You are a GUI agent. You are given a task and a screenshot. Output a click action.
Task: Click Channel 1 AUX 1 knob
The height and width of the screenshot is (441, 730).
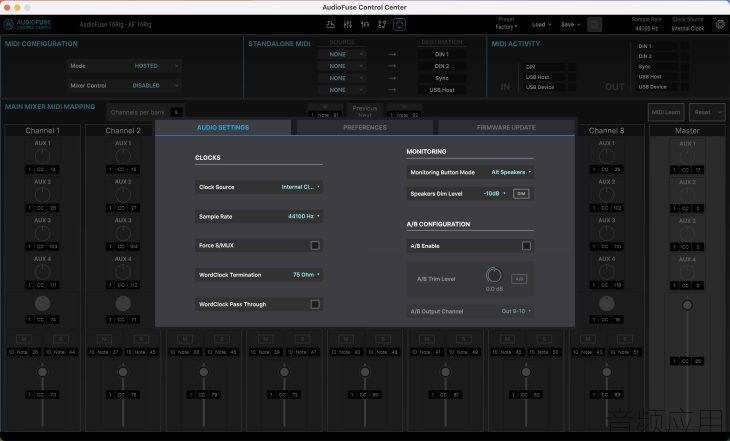pyautogui.click(x=42, y=156)
